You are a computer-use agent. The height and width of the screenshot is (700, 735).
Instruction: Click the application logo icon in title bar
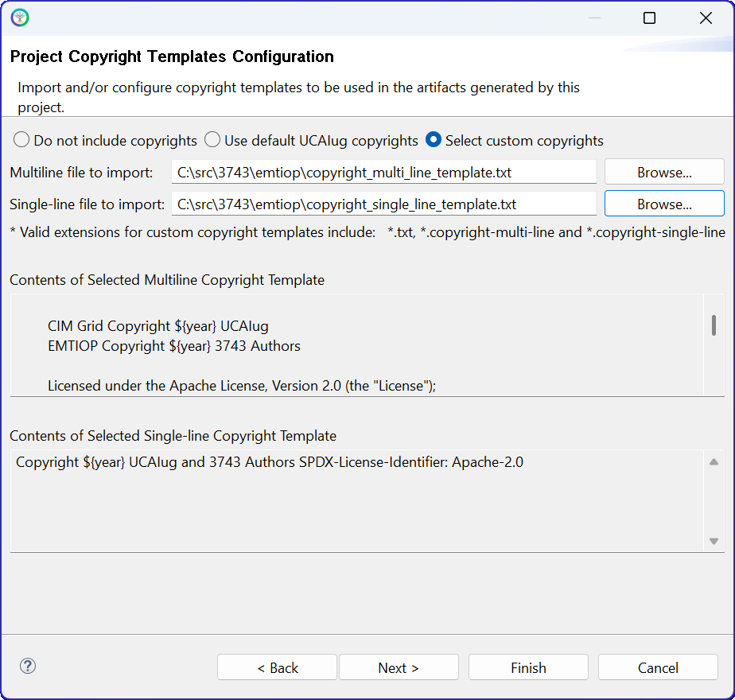click(x=20, y=17)
